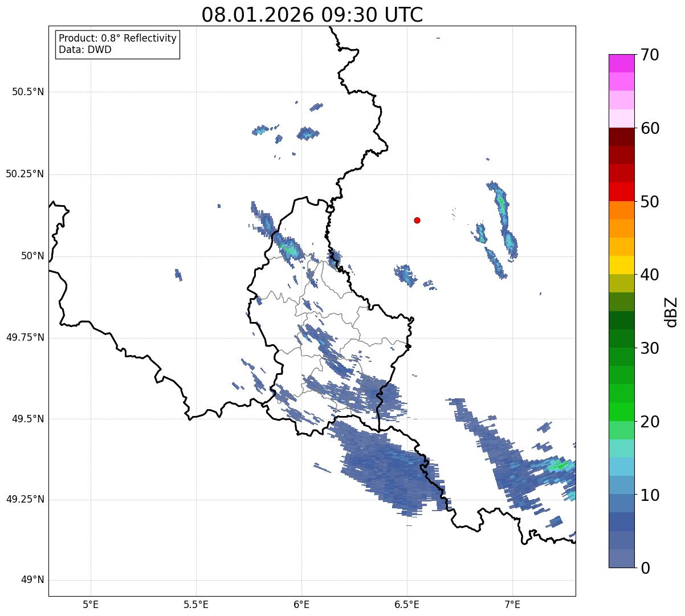Click the bright red colorbar segment above 50
The width and height of the screenshot is (685, 616).
pos(621,191)
